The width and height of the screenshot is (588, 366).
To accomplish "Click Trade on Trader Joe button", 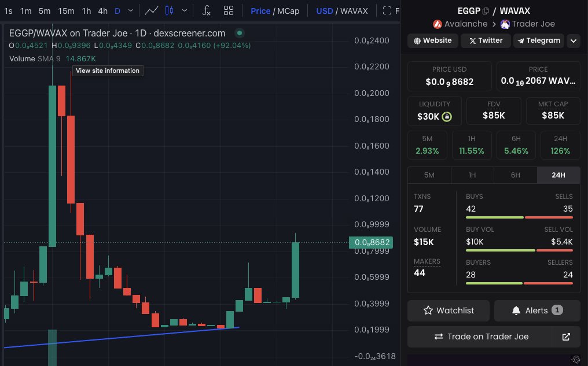I will [480, 337].
